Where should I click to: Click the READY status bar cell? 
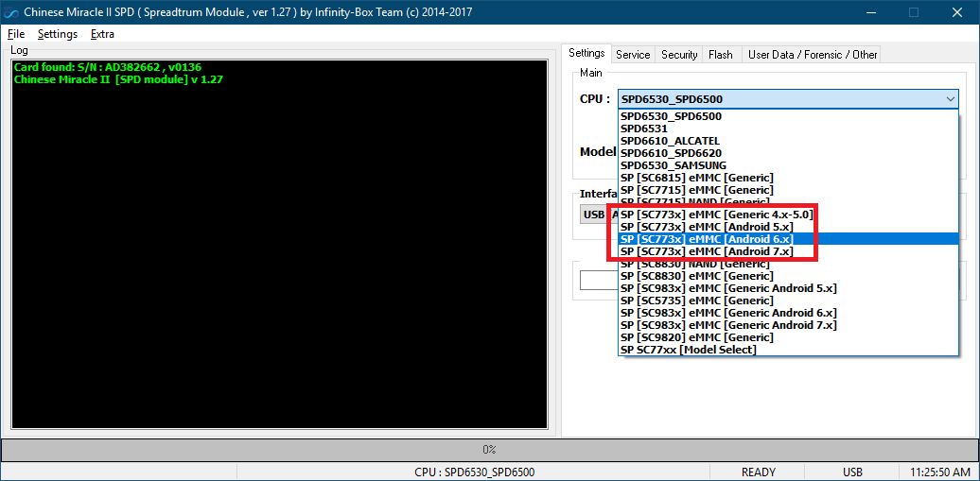tap(758, 472)
